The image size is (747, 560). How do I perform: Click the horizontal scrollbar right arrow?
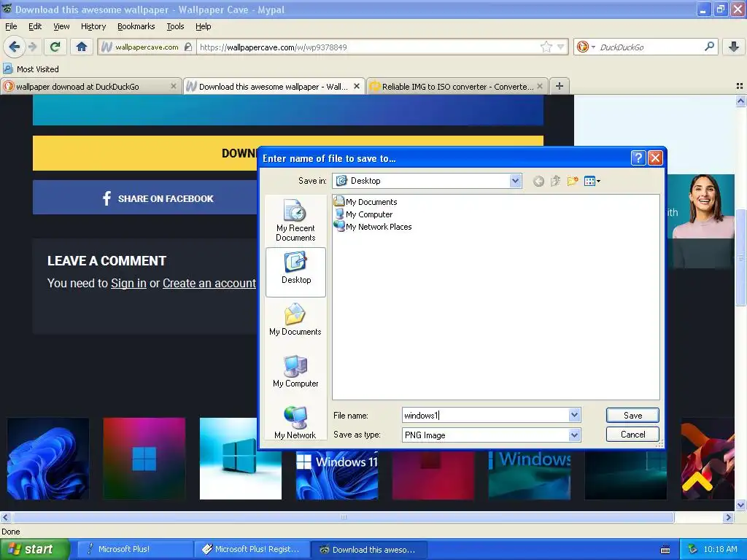pyautogui.click(x=729, y=517)
